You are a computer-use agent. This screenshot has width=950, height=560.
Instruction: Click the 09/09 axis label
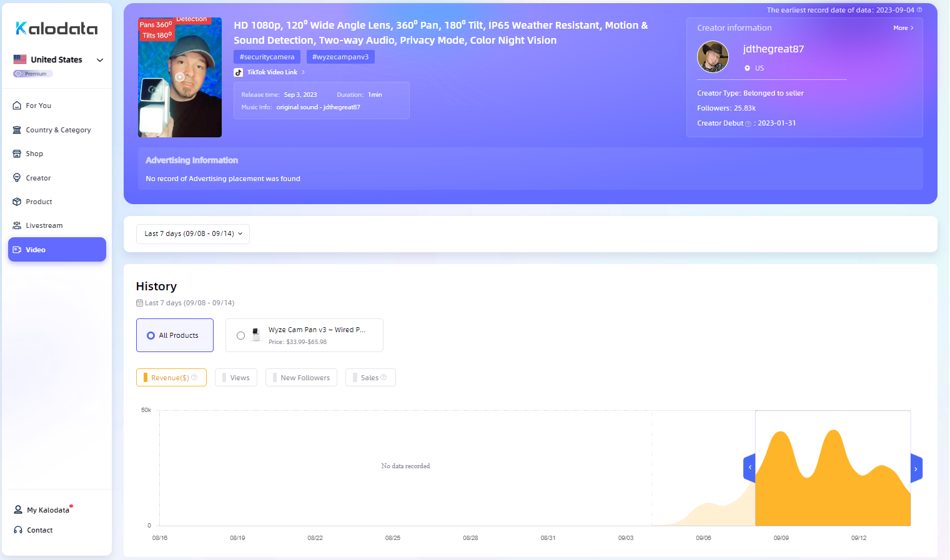[781, 538]
